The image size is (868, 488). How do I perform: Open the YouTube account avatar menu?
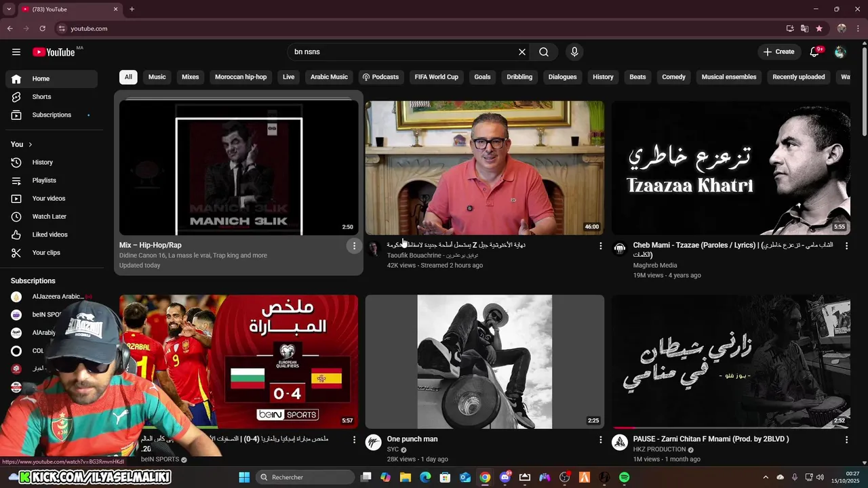click(x=840, y=52)
